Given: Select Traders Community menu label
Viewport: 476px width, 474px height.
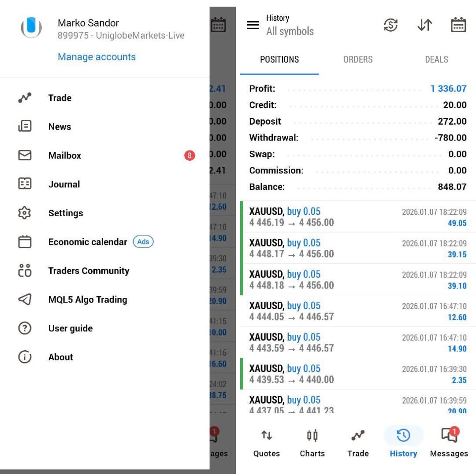Looking at the screenshot, I should (x=89, y=270).
